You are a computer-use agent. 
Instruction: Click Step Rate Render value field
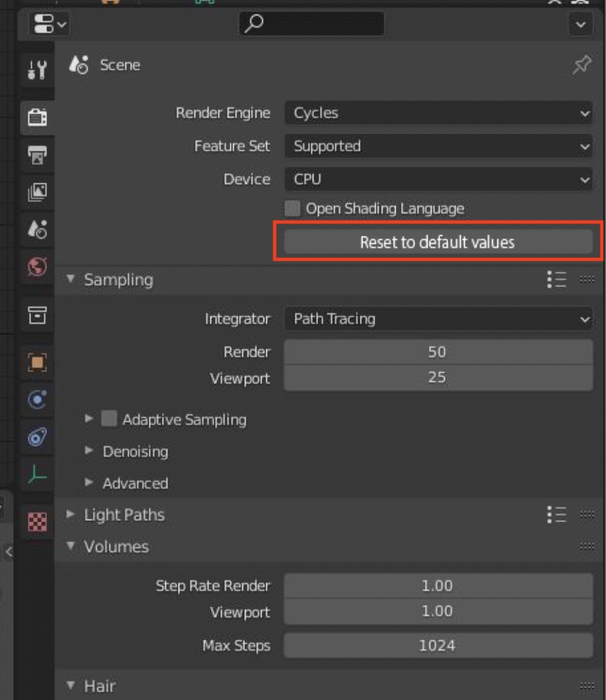(x=439, y=586)
